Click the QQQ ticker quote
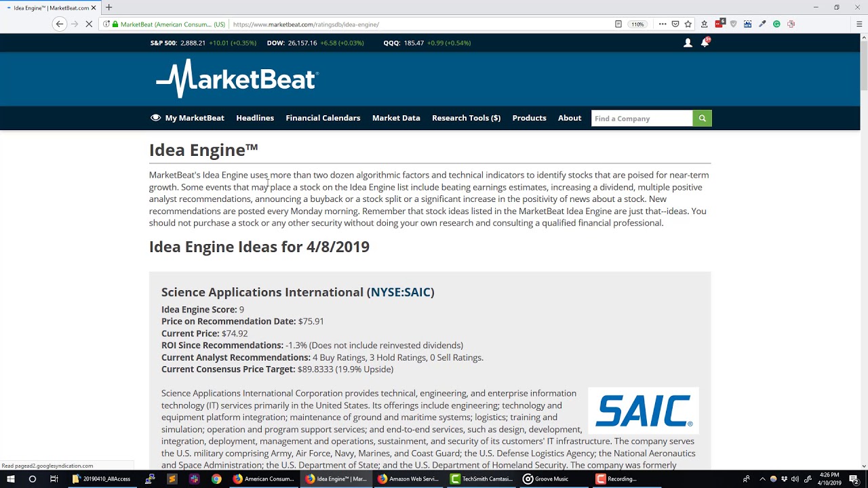 (x=427, y=43)
